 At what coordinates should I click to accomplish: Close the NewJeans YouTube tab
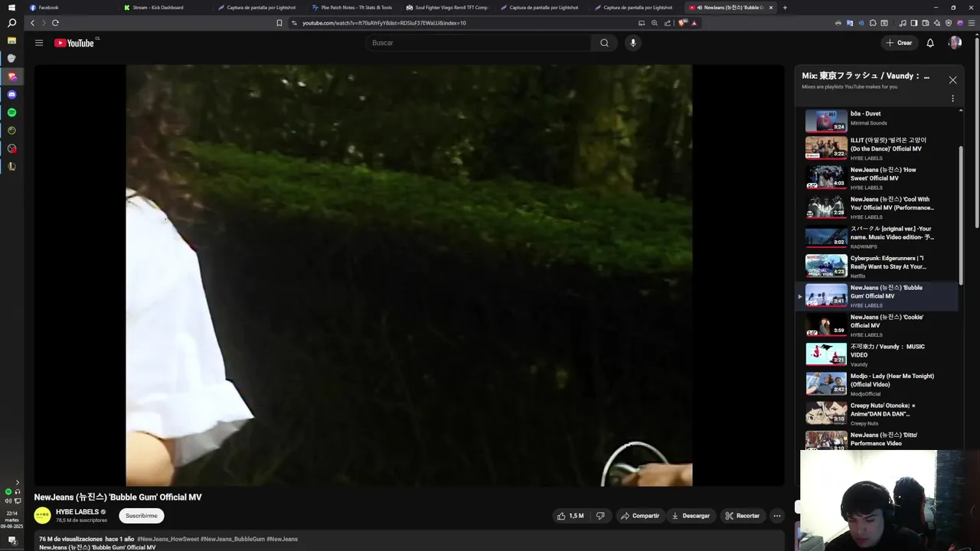coord(771,7)
